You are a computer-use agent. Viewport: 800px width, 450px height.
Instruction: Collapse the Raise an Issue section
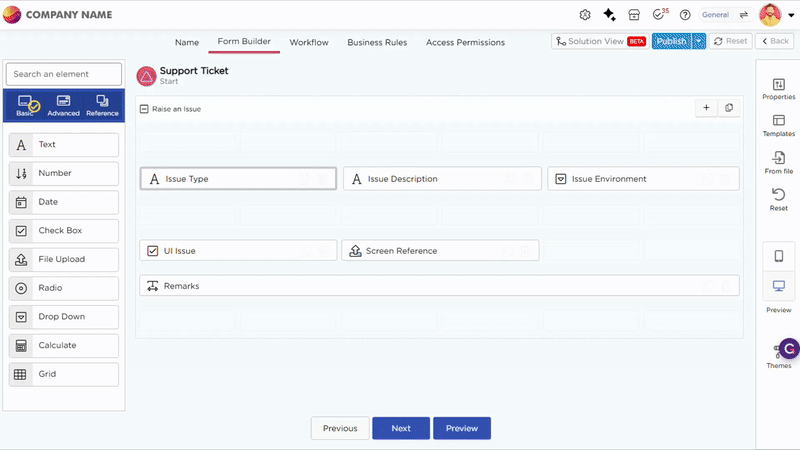coord(144,108)
